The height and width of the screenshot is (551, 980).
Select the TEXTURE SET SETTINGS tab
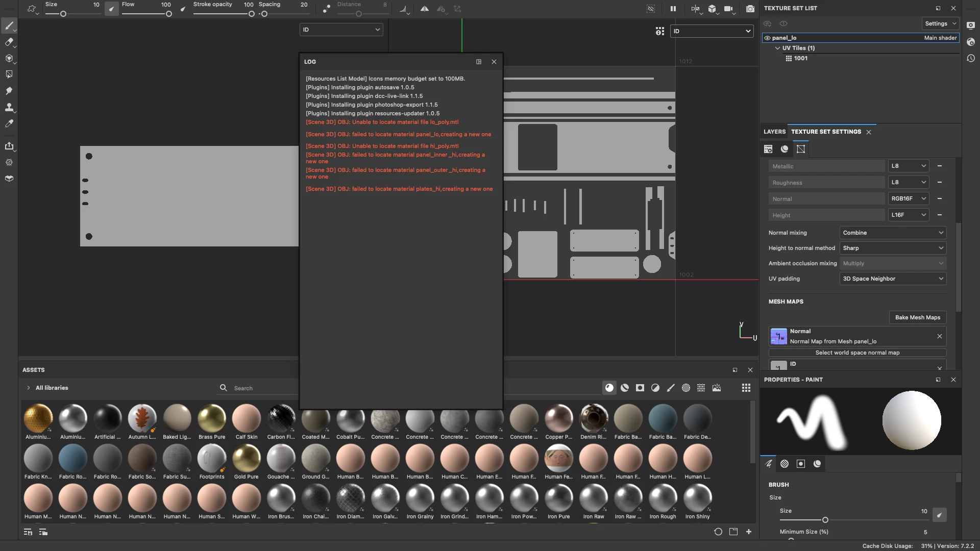click(826, 132)
